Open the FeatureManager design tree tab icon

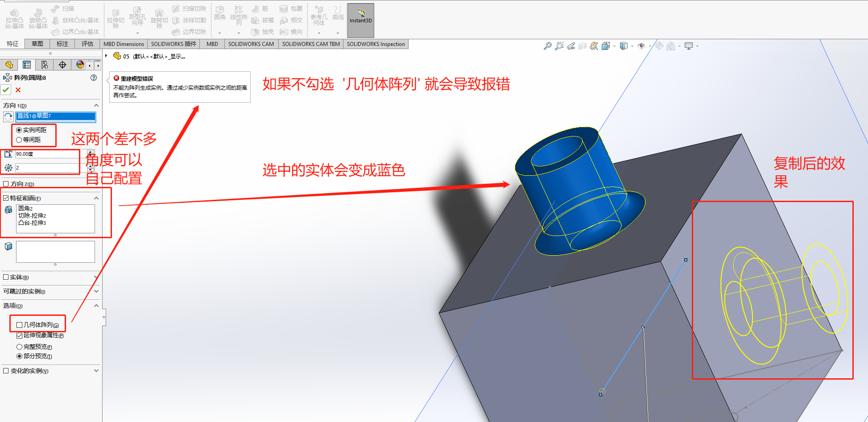(9, 65)
